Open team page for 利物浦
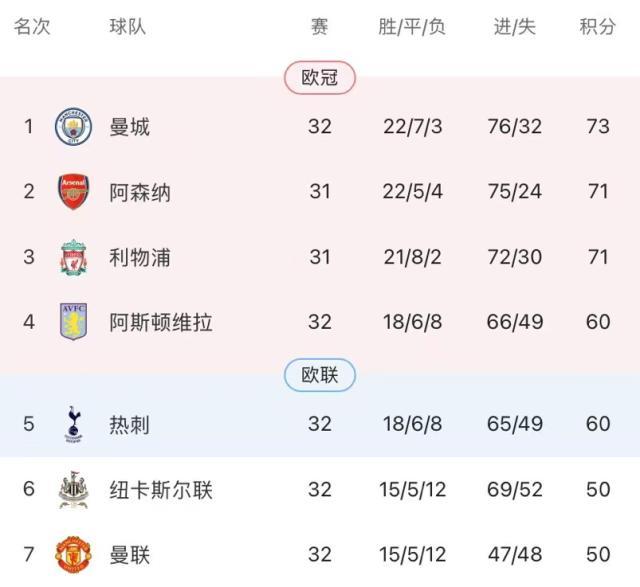640x587 pixels. click(140, 258)
